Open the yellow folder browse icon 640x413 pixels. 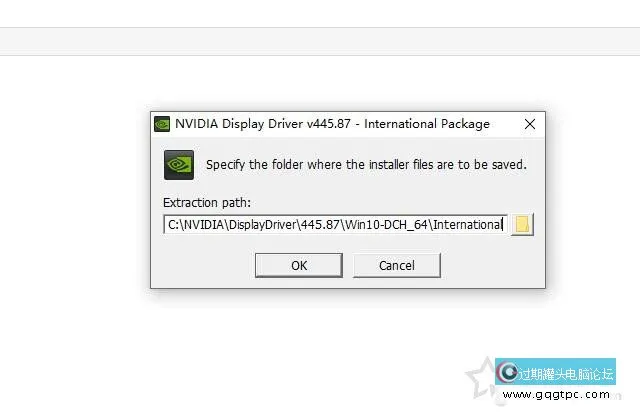click(522, 224)
